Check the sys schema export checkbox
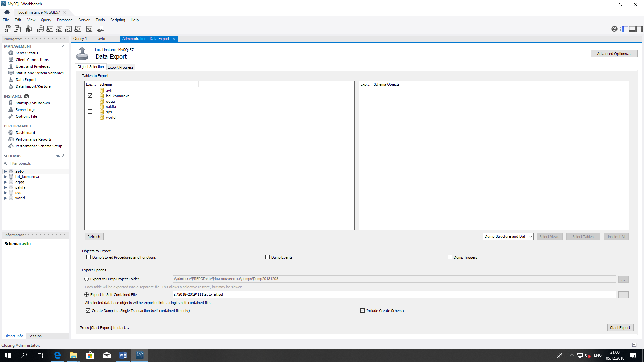Image resolution: width=644 pixels, height=362 pixels. pos(90,112)
